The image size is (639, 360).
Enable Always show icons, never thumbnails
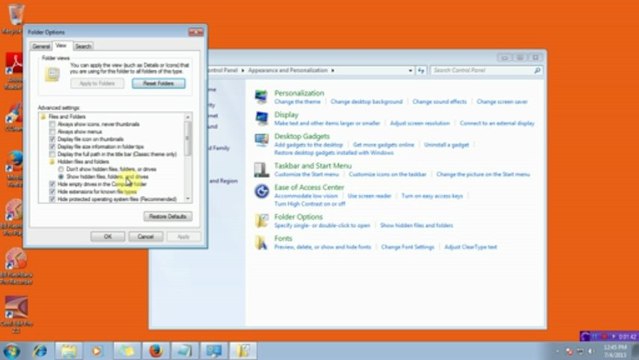pos(52,124)
